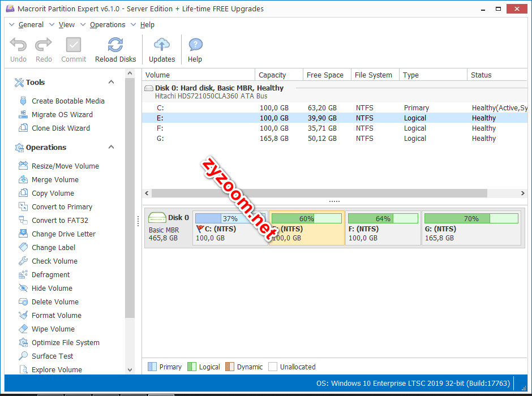
Task: Click the Undo toolbar icon
Action: click(18, 45)
